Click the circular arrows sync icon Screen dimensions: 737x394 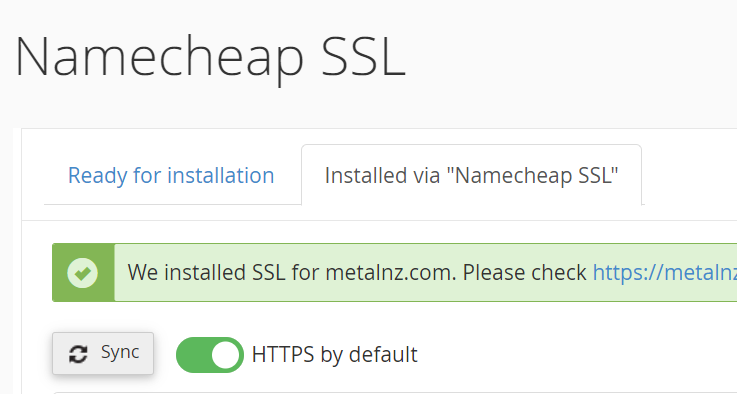pos(78,354)
